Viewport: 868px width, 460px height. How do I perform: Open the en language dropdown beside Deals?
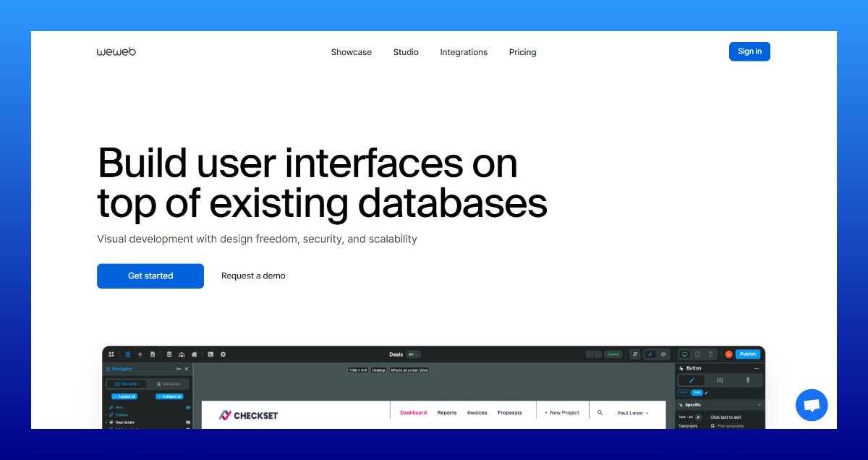coord(413,354)
